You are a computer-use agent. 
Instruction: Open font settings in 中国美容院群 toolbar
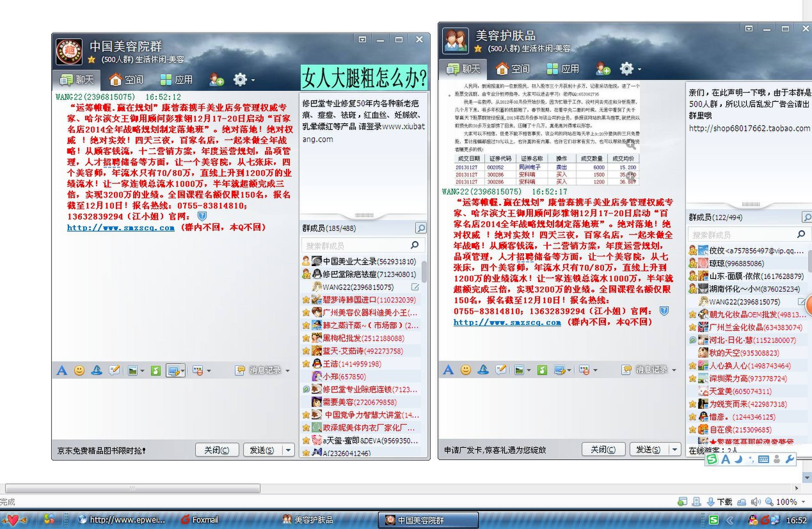point(62,370)
